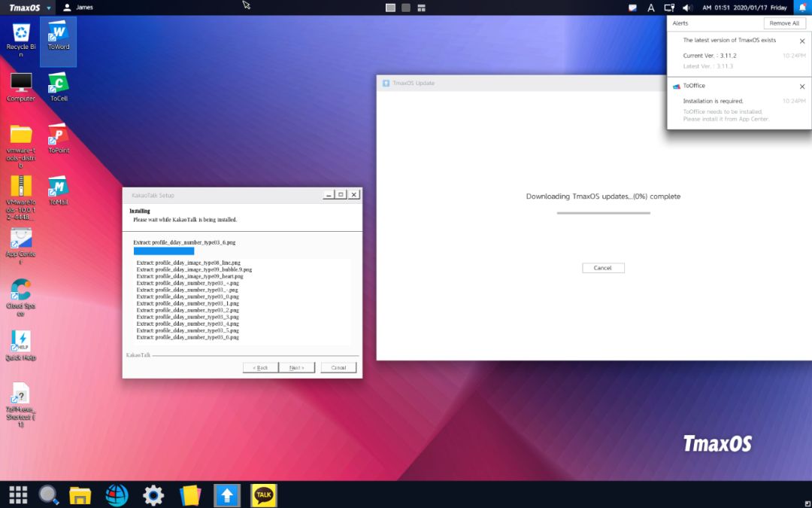Click the TmaxOS Update taskbar icon
Screen dimensions: 812x508
227,494
